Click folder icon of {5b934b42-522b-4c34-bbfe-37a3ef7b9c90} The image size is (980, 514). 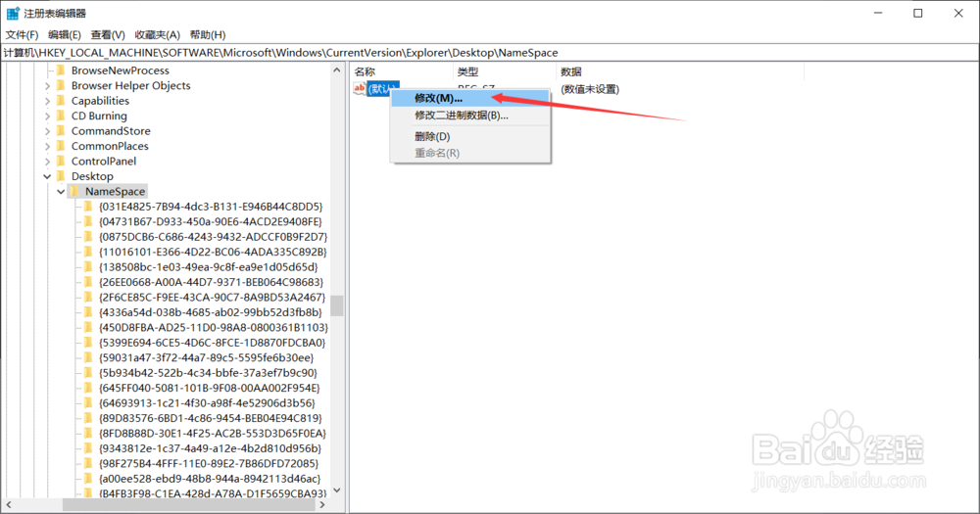(88, 373)
